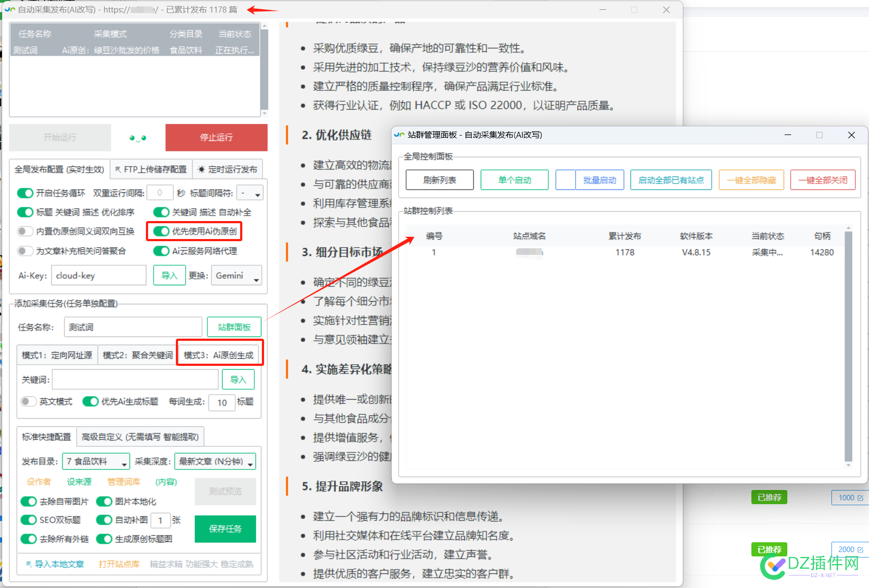Open the 采集深度 最新文章 dropdown
The image size is (869, 588).
tap(215, 461)
